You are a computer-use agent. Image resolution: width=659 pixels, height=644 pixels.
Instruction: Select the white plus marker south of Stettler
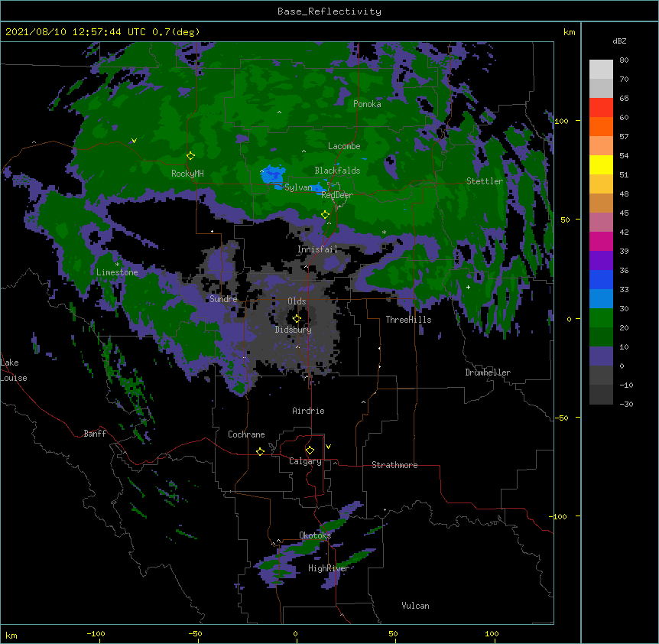click(468, 287)
